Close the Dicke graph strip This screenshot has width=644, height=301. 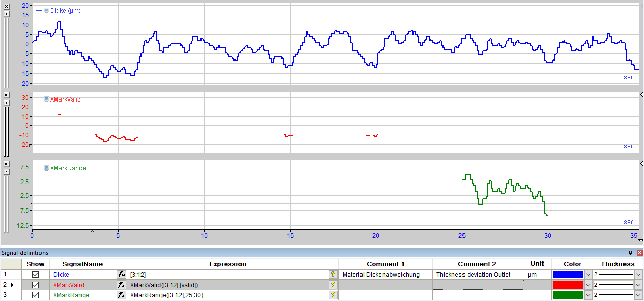click(6, 7)
